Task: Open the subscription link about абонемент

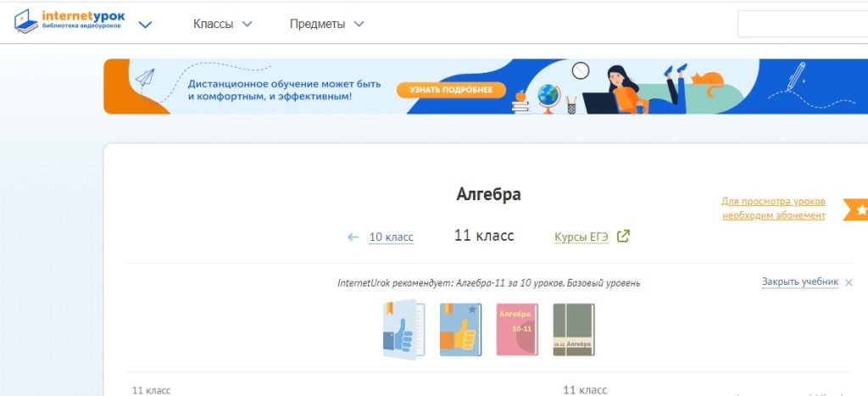Action: click(773, 209)
